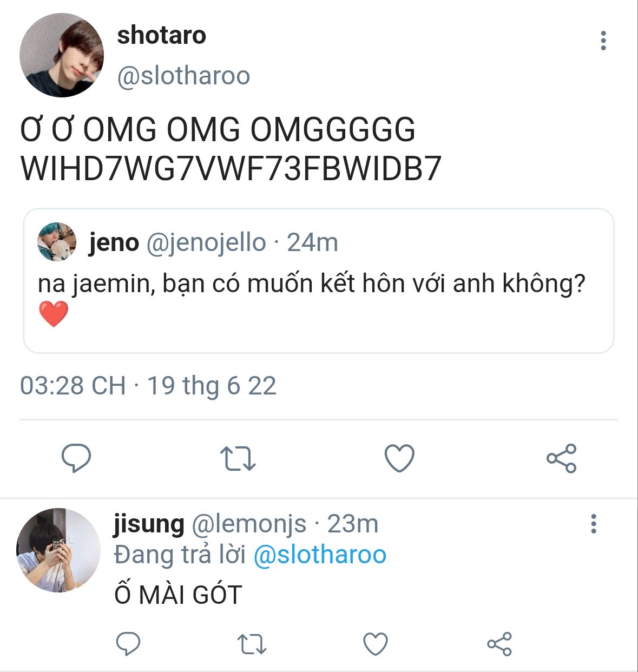View jisung's profile picture
This screenshot has height=672, width=638.
click(x=58, y=550)
